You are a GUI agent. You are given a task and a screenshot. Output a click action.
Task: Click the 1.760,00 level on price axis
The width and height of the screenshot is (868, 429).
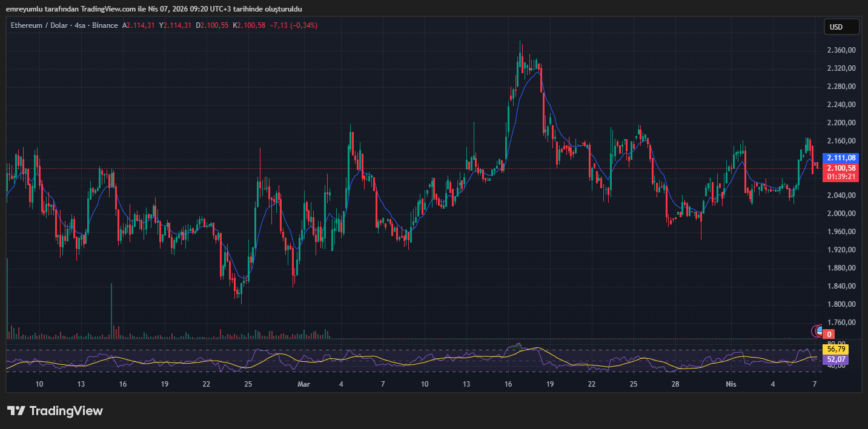pos(841,323)
